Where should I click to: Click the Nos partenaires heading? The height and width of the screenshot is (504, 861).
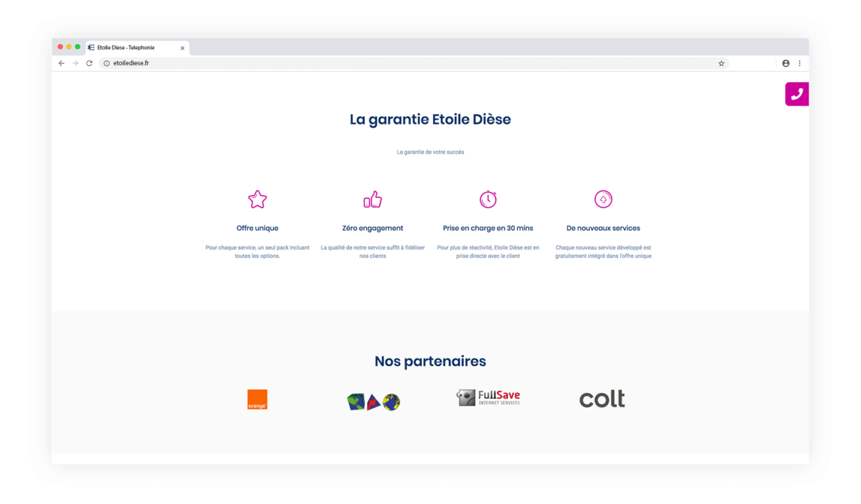pyautogui.click(x=430, y=361)
